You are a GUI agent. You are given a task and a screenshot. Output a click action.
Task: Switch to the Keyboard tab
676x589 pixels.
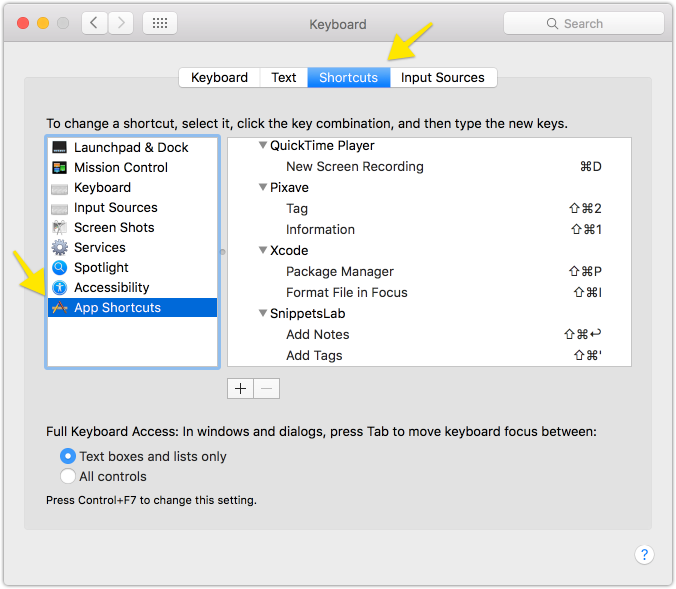click(219, 78)
